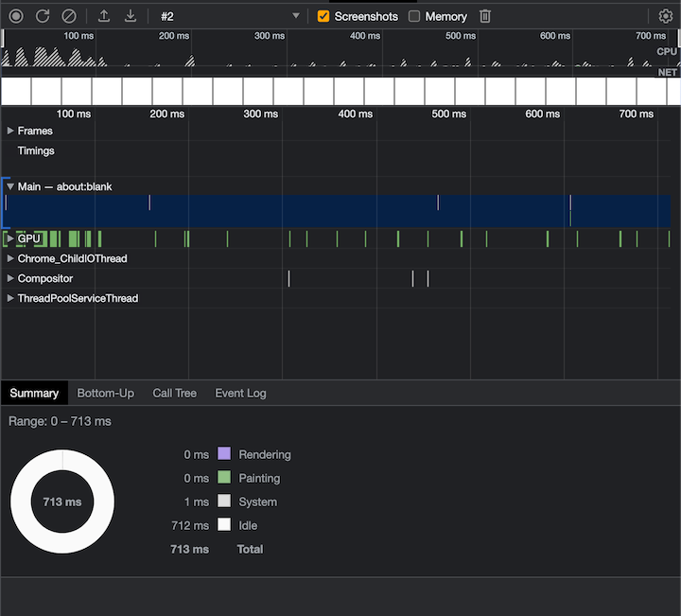The height and width of the screenshot is (616, 681).
Task: Expand the GPU track
Action: click(10, 238)
